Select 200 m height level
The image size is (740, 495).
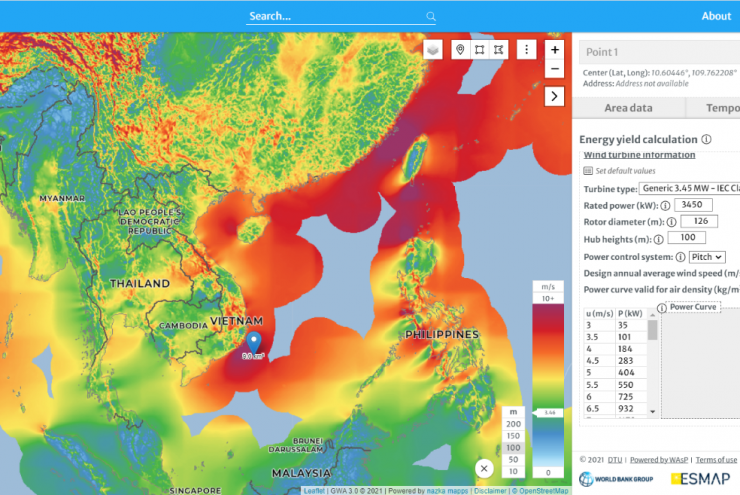click(513, 424)
